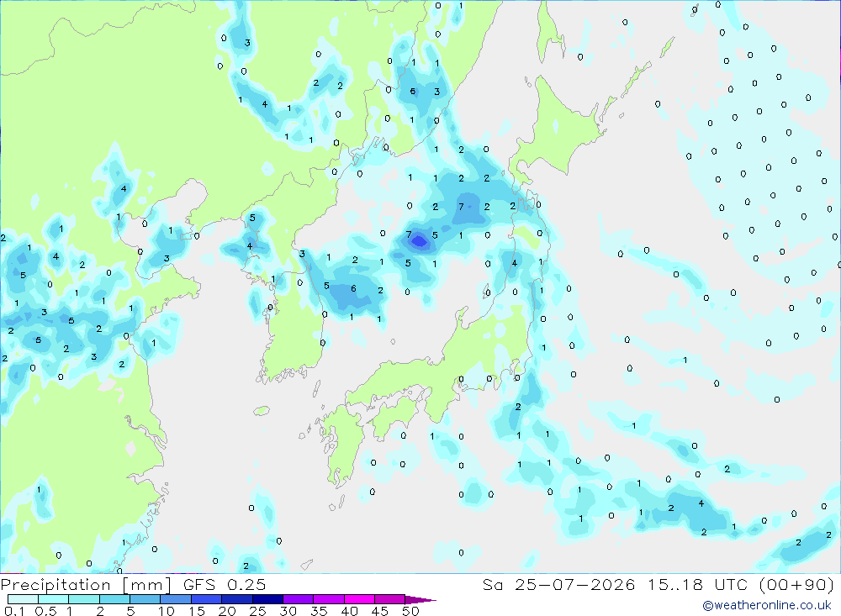Click the '(00+90)' forecast offset text

[x=796, y=585]
